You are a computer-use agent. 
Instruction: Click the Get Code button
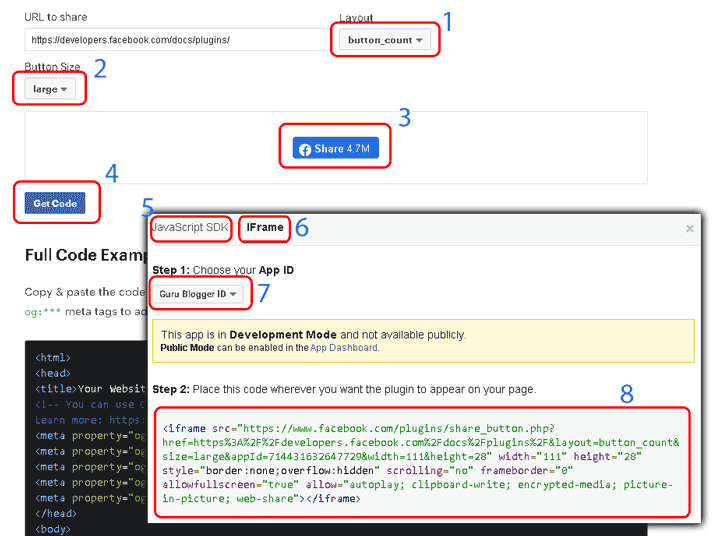coord(55,203)
